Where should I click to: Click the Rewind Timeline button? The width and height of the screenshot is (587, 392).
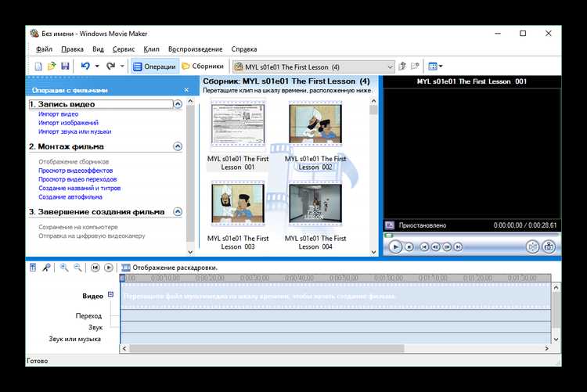tap(95, 268)
